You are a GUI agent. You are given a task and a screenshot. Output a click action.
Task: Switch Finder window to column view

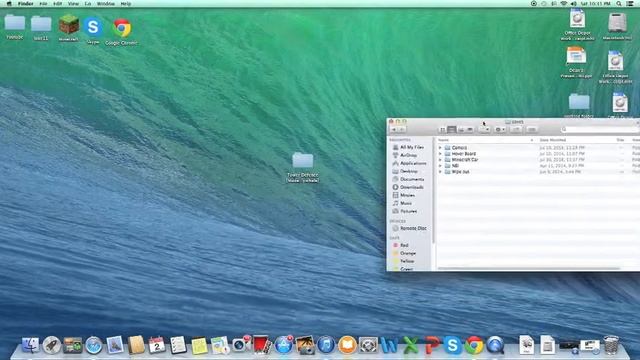[x=461, y=129]
